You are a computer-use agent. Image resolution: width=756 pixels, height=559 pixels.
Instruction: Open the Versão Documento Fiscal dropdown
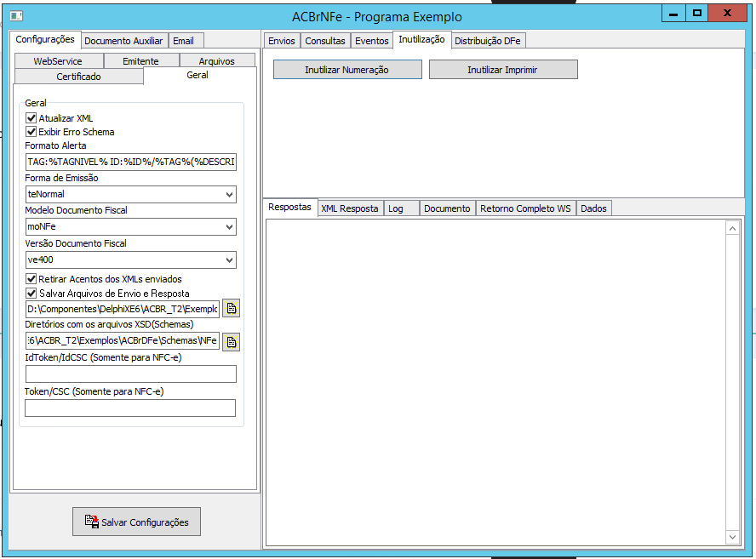230,260
